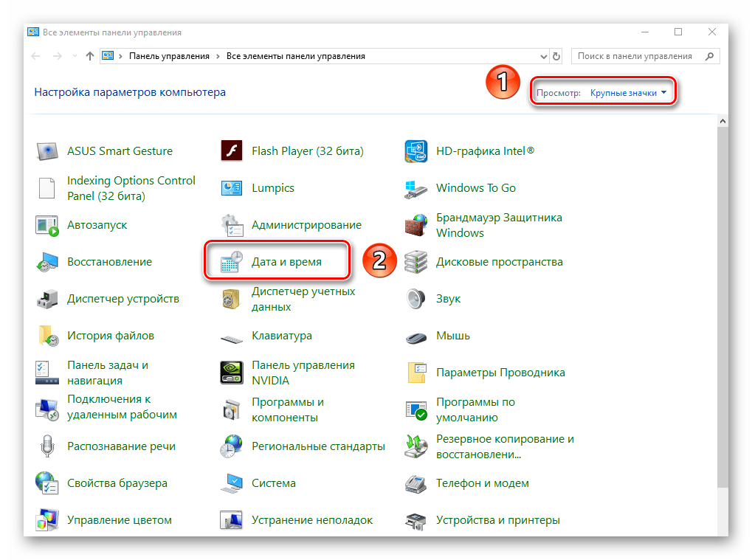The height and width of the screenshot is (560, 752).
Task: Click the Мышь icon
Action: pos(415,339)
